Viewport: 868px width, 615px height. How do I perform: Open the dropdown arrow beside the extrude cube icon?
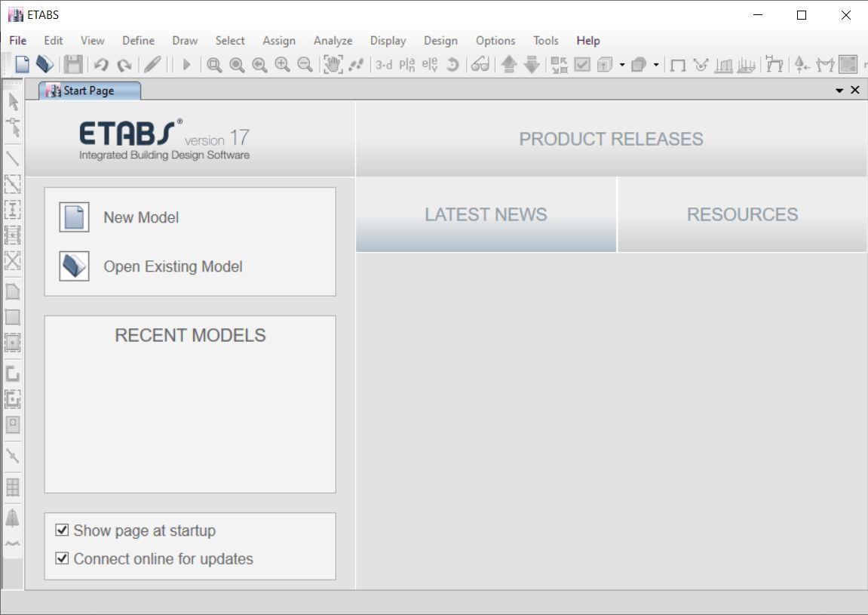[x=622, y=65]
